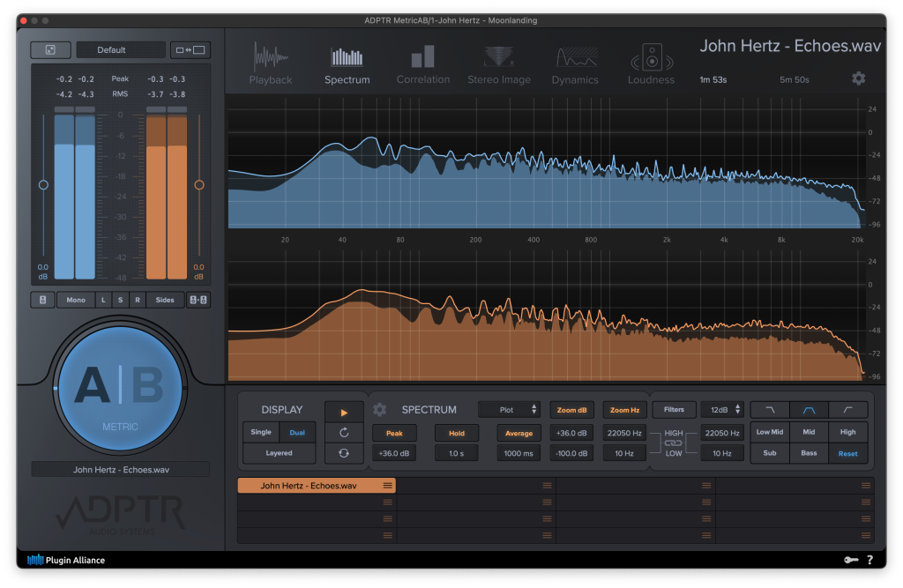The height and width of the screenshot is (588, 903).
Task: Open the 12dB slope dropdown
Action: tap(723, 410)
